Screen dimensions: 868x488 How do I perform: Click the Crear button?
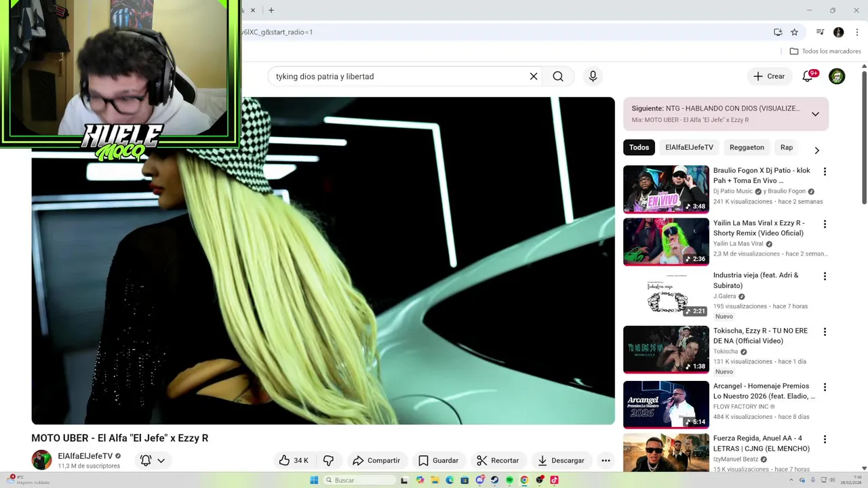[769, 77]
